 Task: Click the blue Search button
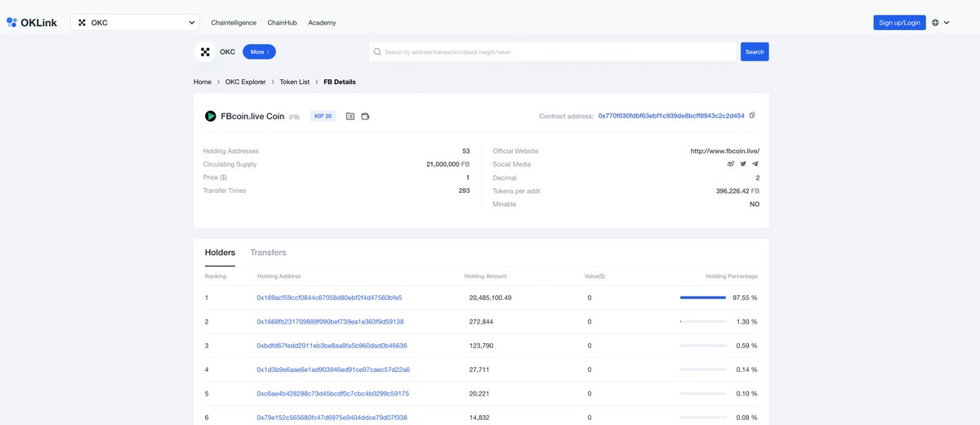click(755, 51)
